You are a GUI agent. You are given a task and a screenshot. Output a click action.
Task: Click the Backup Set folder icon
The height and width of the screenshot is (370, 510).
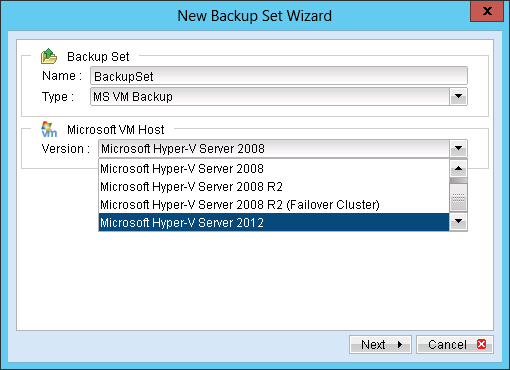49,56
